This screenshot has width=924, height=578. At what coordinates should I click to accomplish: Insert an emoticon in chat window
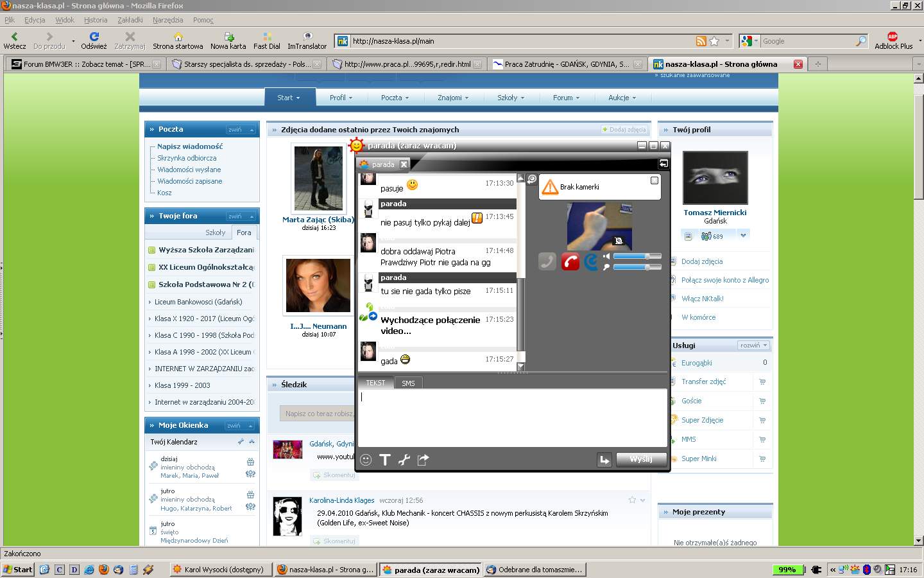coord(366,460)
